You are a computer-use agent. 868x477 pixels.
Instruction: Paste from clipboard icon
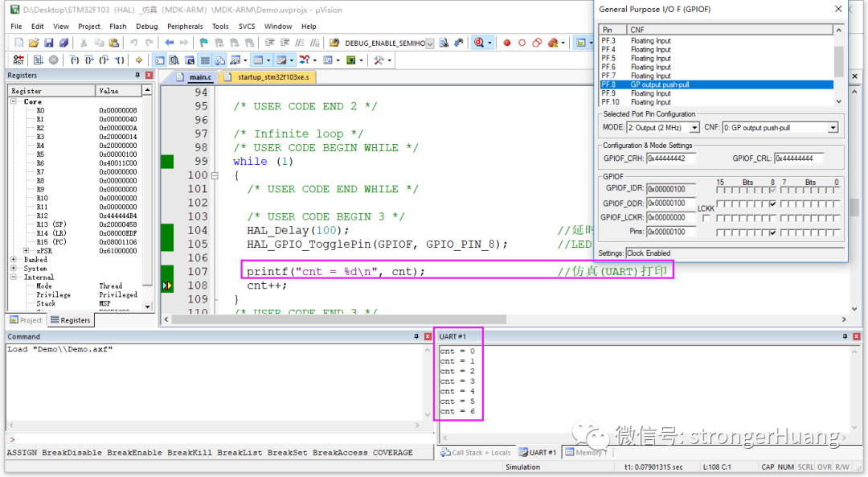(x=113, y=43)
